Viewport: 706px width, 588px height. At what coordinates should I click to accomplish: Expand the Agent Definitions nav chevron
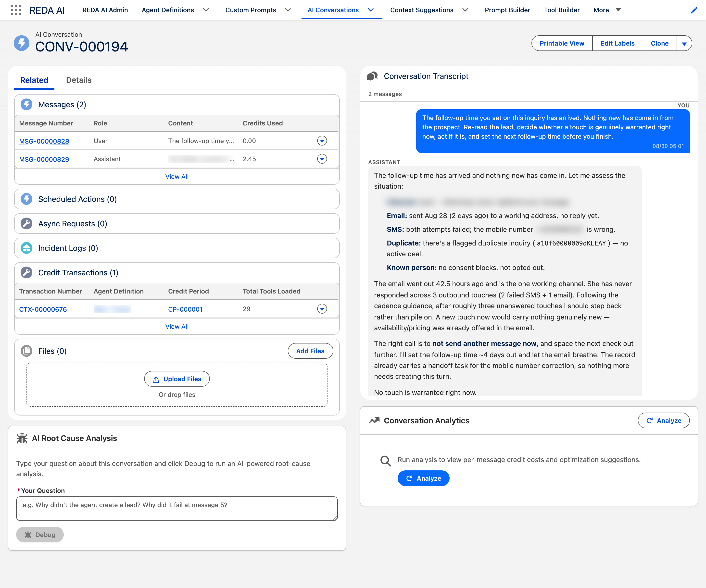pos(206,10)
